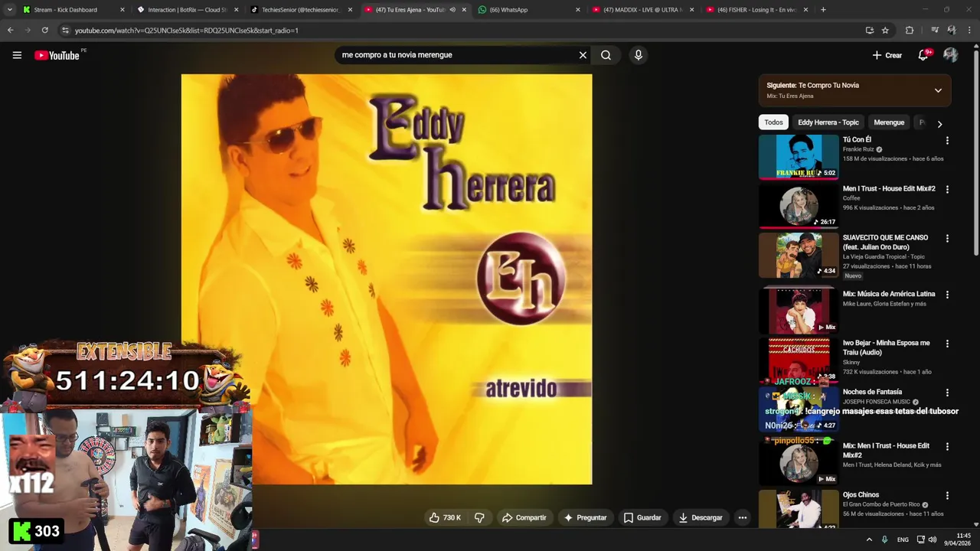Click the taskbar microphone indicator

tap(884, 540)
